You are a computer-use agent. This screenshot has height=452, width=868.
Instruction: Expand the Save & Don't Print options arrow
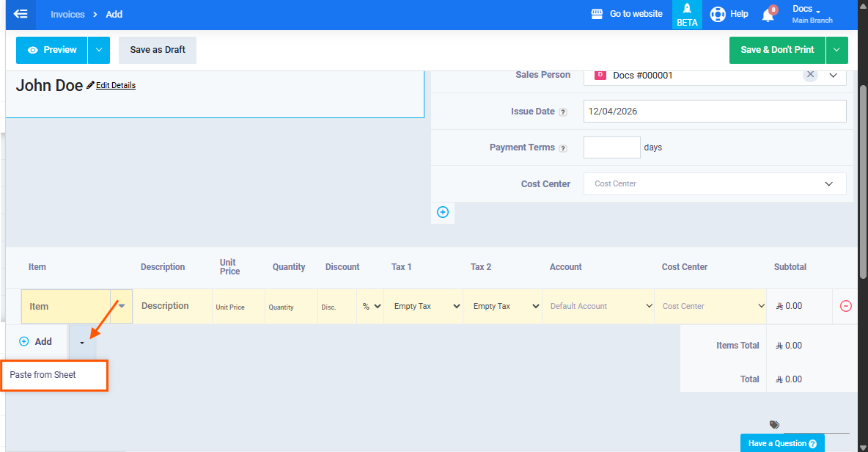836,50
